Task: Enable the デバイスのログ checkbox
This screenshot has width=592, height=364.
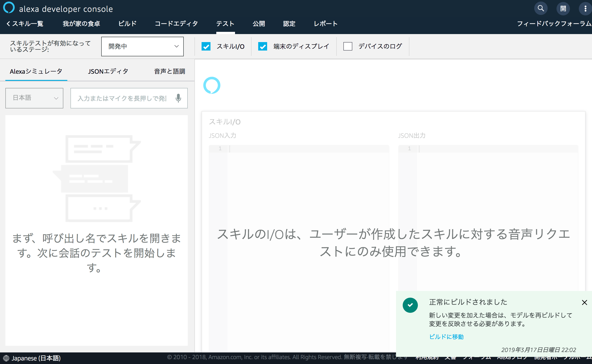Action: [x=348, y=46]
